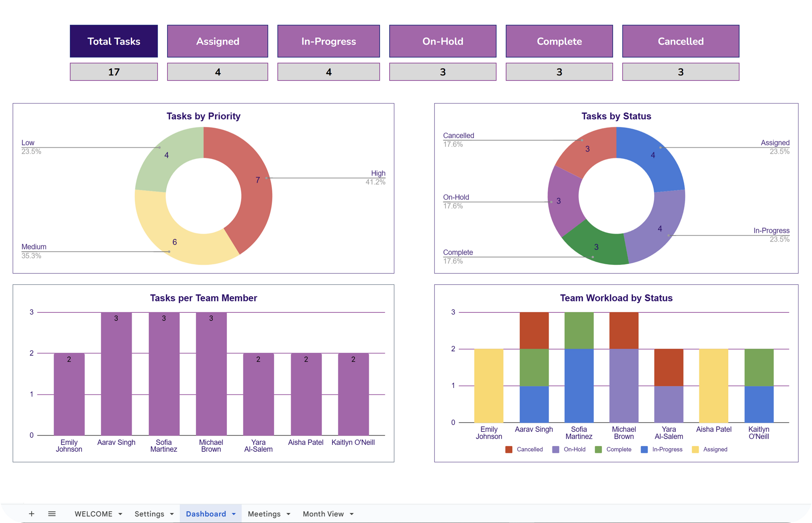
Task: Open the all sheets list icon
Action: coord(52,514)
